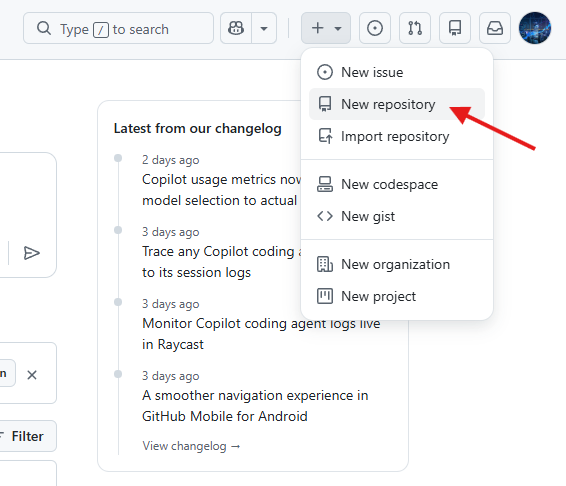Choose New codespace from the menu

397,184
